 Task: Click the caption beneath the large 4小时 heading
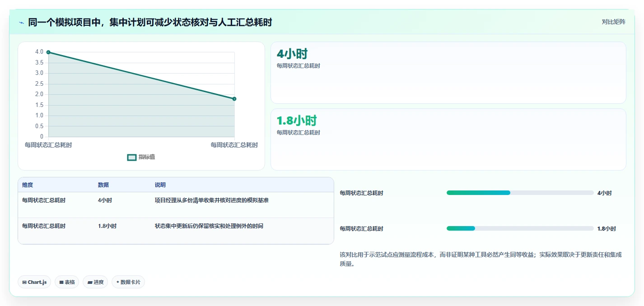click(x=299, y=66)
